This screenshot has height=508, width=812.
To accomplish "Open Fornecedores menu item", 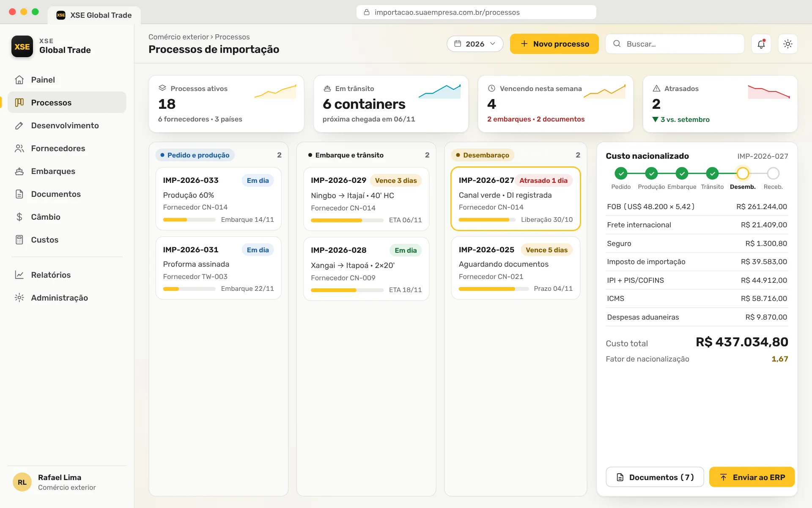I will tap(67, 148).
